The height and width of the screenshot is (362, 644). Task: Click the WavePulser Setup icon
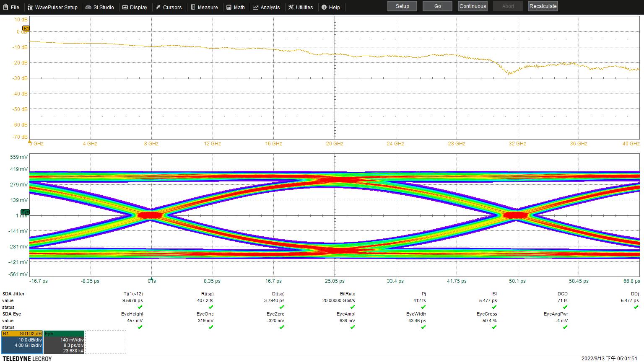click(30, 7)
